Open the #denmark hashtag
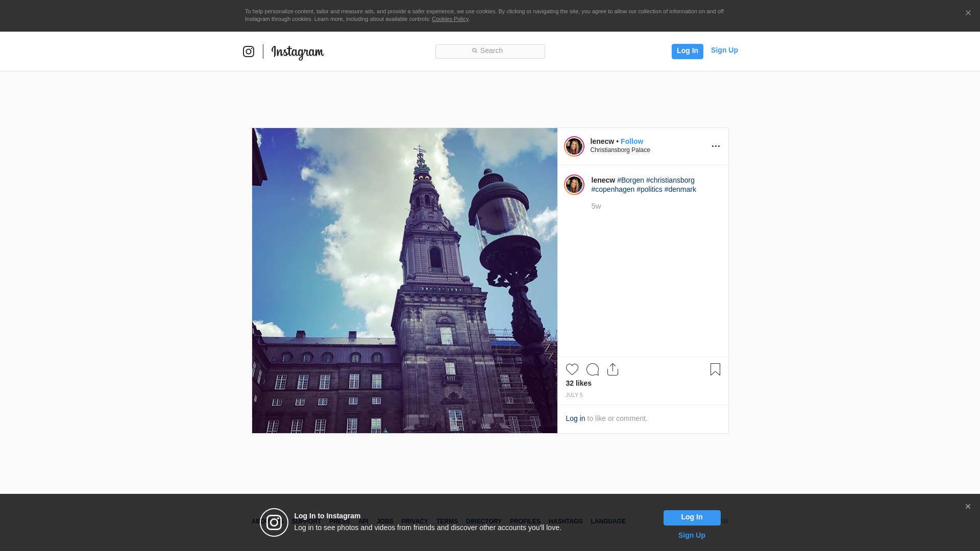Screen dimensions: 980x551 click(x=680, y=189)
